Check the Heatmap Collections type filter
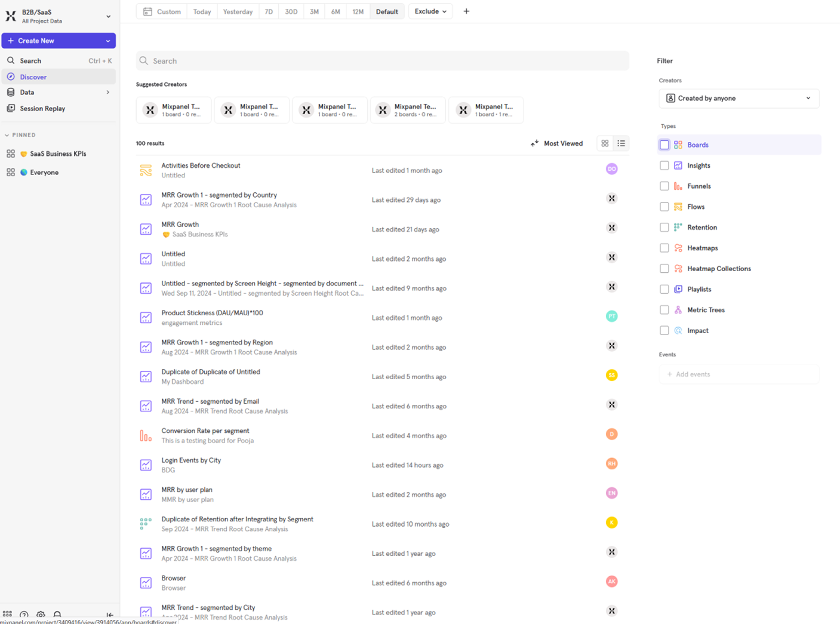Viewport: 840px width, 624px height. tap(664, 269)
